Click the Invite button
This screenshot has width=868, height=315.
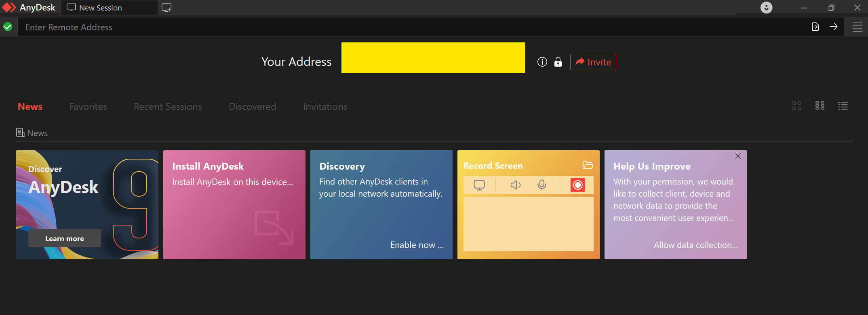click(593, 62)
